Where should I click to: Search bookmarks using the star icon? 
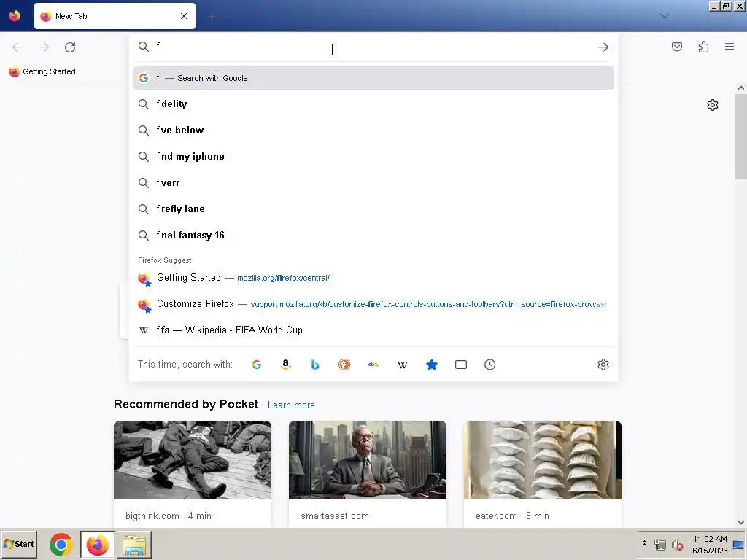[x=432, y=365]
